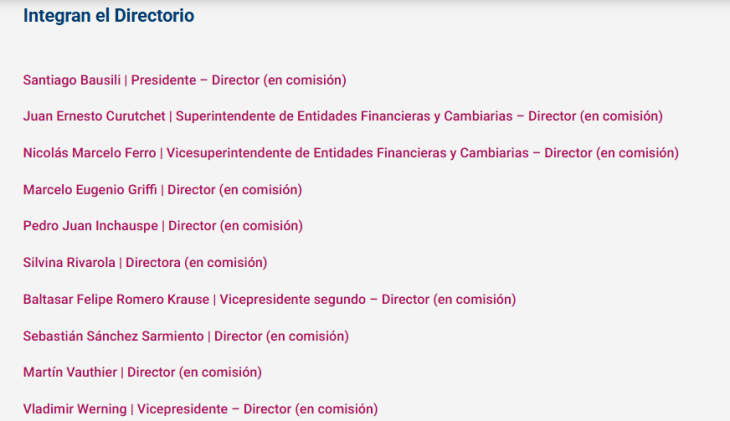Click 'Presidente' in Bausili's entry
Image resolution: width=730 pixels, height=421 pixels.
click(x=163, y=80)
